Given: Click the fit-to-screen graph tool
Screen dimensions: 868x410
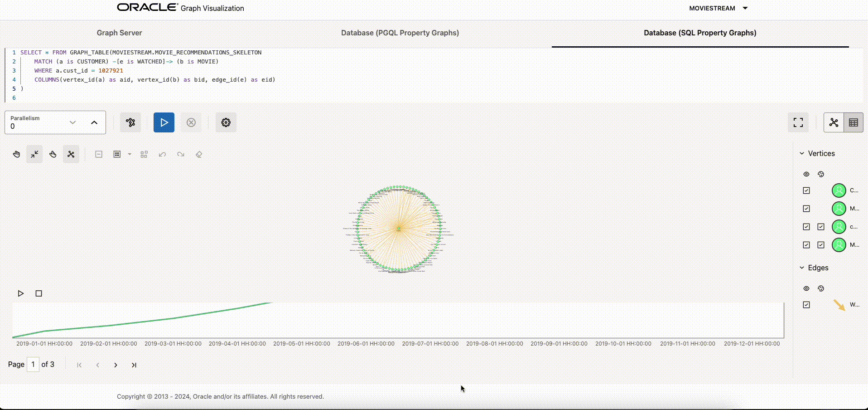Looking at the screenshot, I should coord(34,154).
